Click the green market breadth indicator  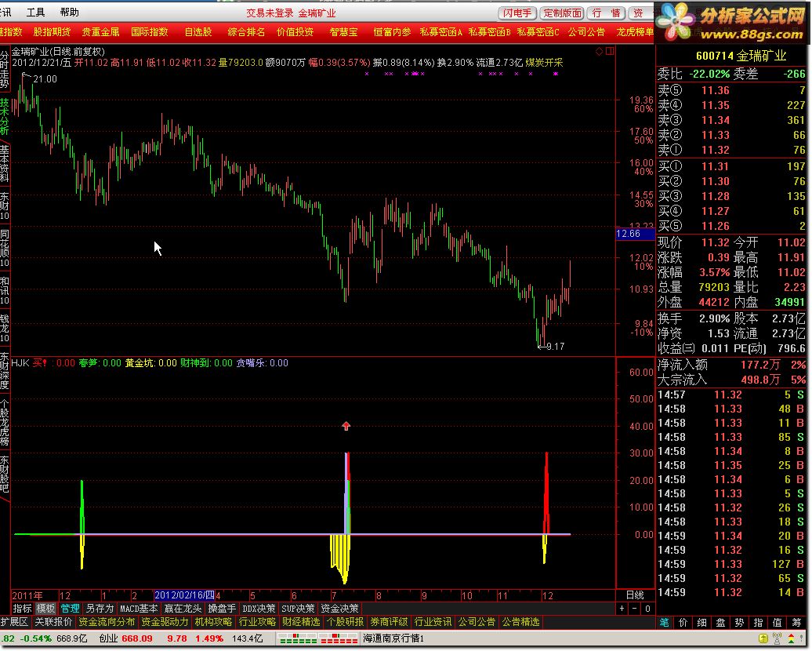299,638
